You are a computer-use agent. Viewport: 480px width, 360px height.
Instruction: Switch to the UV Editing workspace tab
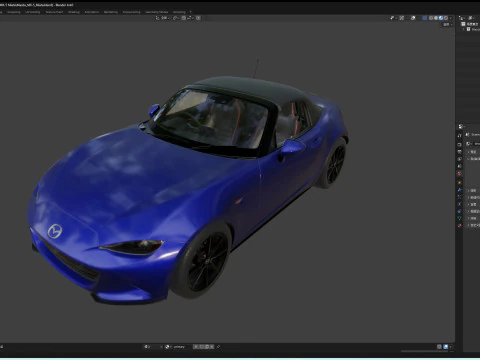pos(33,12)
